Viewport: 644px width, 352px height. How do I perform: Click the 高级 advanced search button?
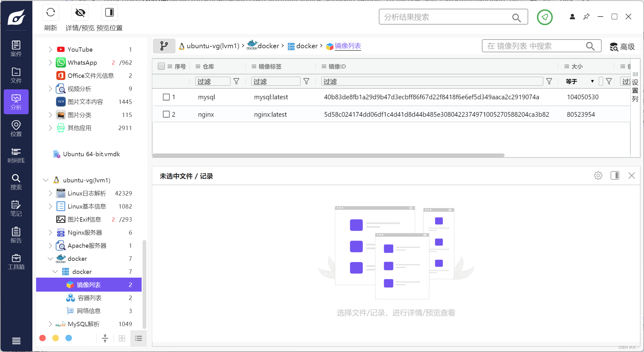622,47
